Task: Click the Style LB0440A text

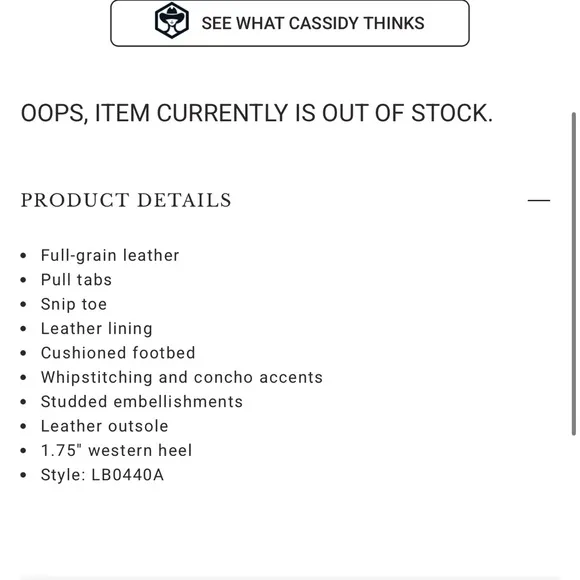Action: [x=102, y=475]
